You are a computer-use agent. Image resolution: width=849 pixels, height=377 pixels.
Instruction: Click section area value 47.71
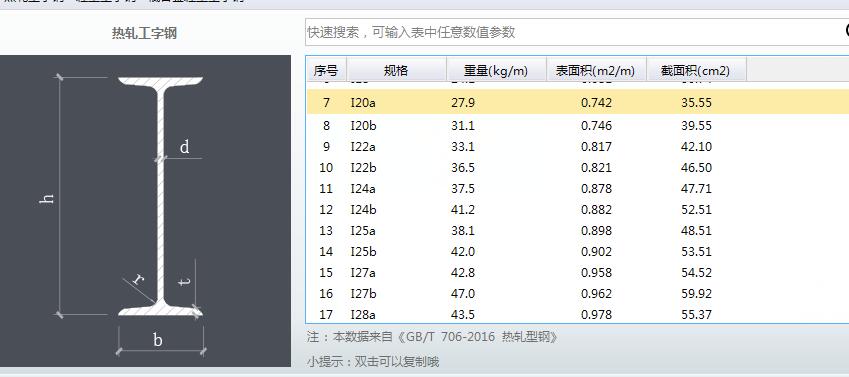(x=696, y=188)
